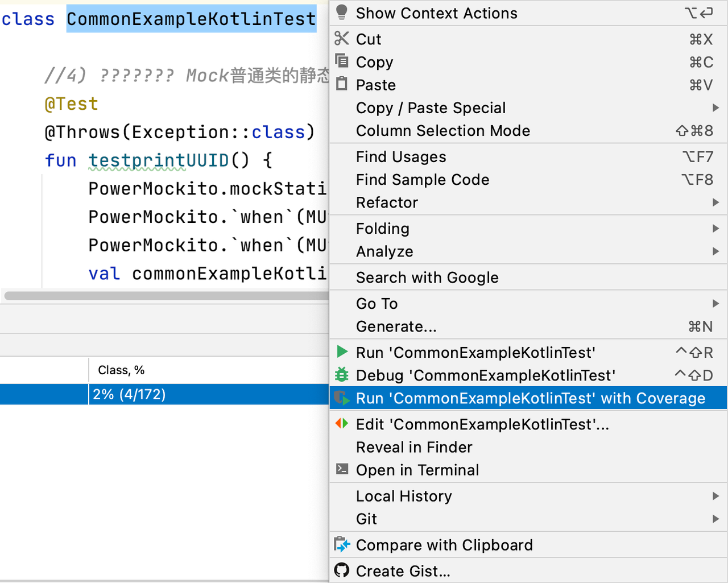Open the Go To menu entry
728x583 pixels.
[x=528, y=303]
